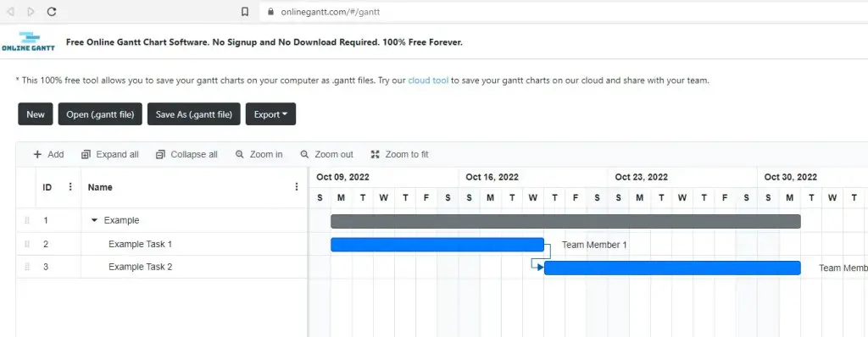This screenshot has width=868, height=337.
Task: Click Save As (.gantt file) button
Action: pyautogui.click(x=194, y=114)
